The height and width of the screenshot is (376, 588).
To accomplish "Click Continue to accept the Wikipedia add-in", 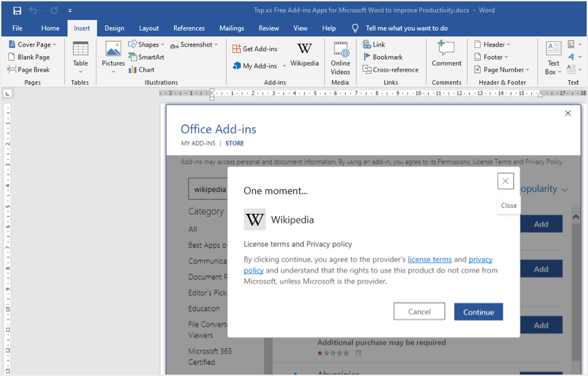I will point(478,312).
